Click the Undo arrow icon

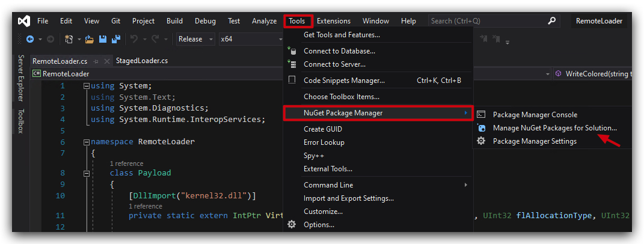click(x=134, y=39)
